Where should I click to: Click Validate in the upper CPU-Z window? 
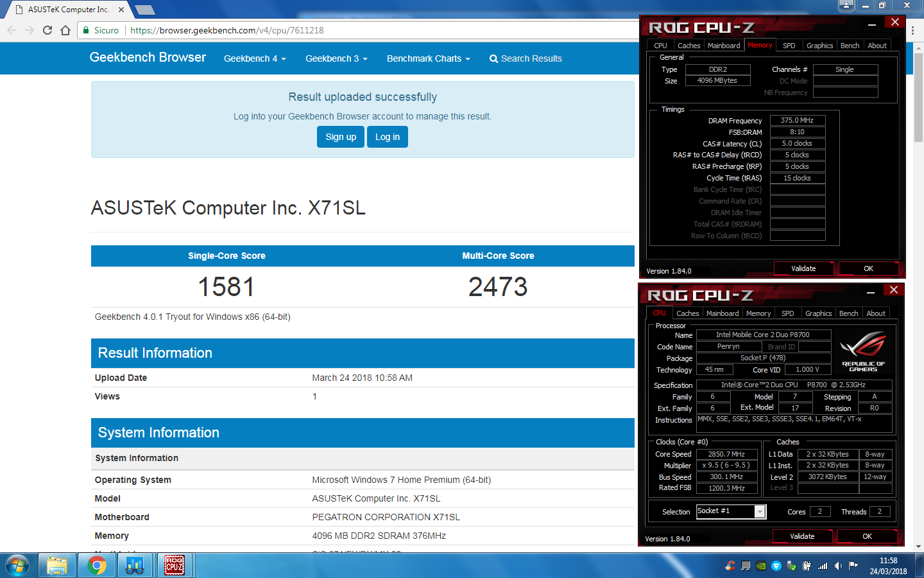(x=803, y=268)
